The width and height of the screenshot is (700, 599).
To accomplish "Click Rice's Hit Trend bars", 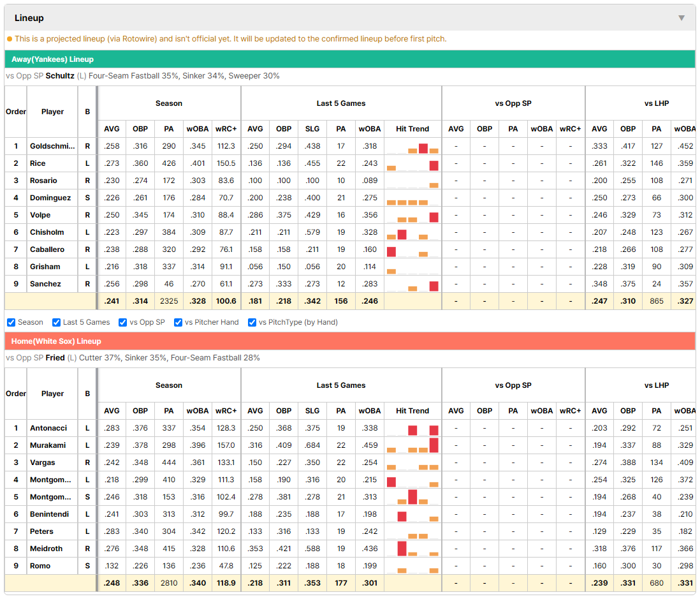I will pyautogui.click(x=412, y=163).
